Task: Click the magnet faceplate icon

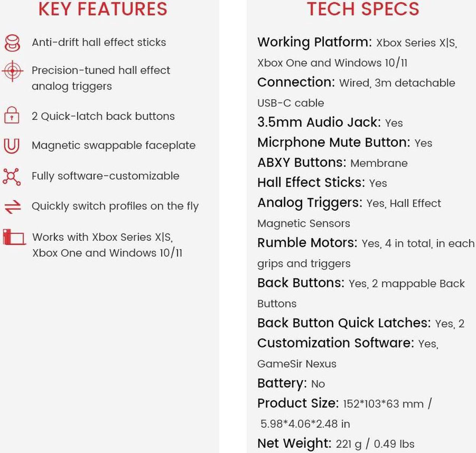Action: pyautogui.click(x=12, y=146)
